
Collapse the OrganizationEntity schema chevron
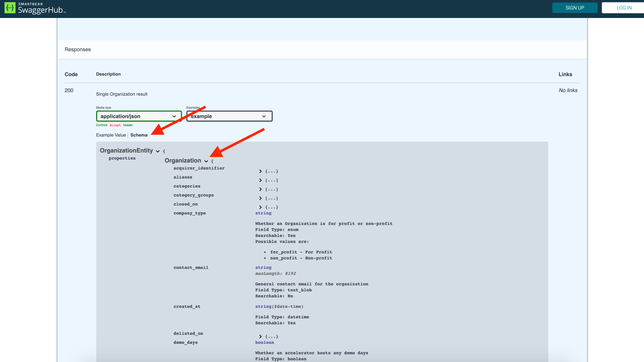[x=158, y=151]
